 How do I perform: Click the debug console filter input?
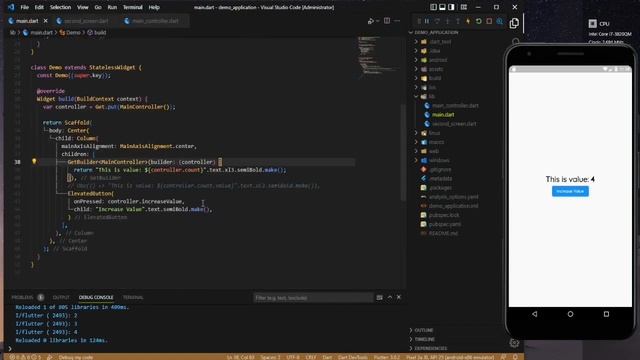pyautogui.click(x=313, y=298)
